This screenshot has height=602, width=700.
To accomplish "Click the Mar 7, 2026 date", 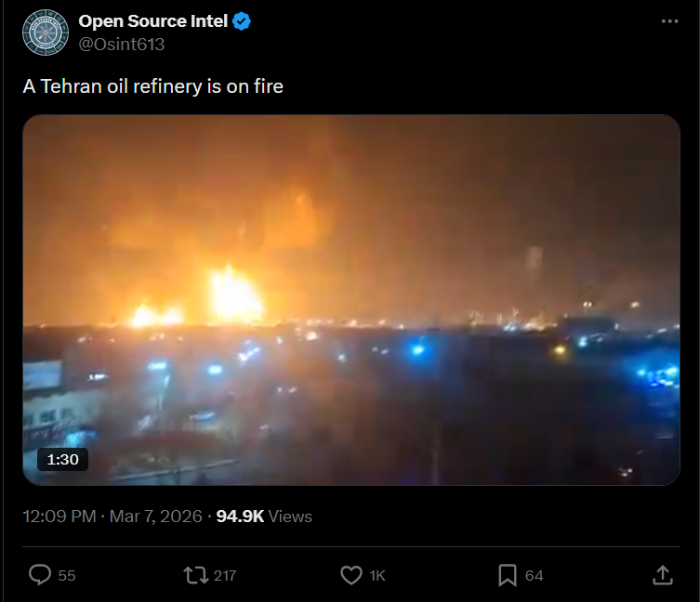I will [156, 517].
